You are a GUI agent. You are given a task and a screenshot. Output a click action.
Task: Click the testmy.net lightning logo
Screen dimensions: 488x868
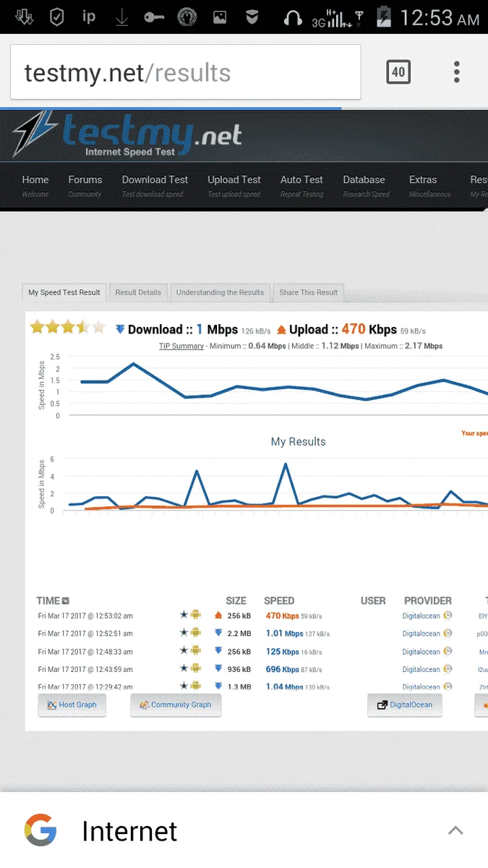127,135
